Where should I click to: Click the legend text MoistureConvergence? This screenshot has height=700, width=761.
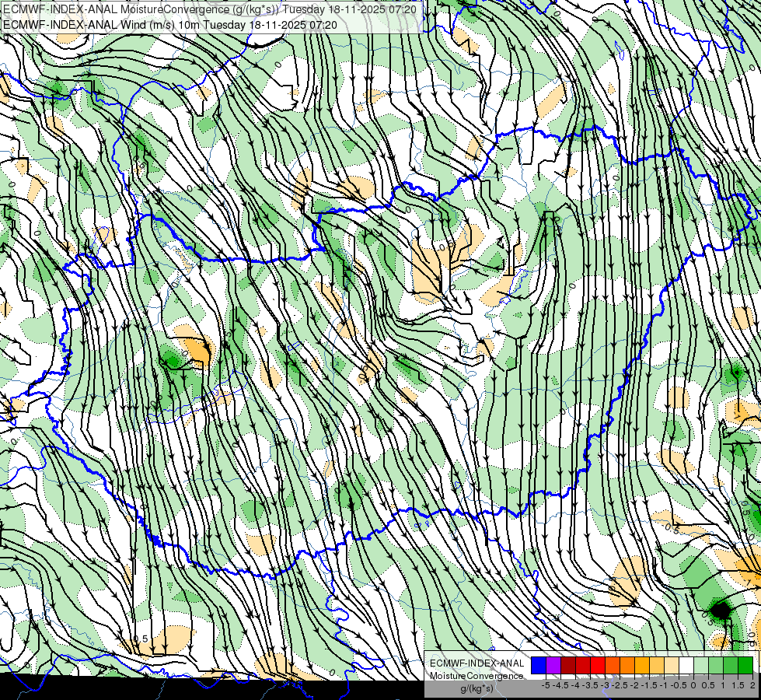click(x=476, y=676)
